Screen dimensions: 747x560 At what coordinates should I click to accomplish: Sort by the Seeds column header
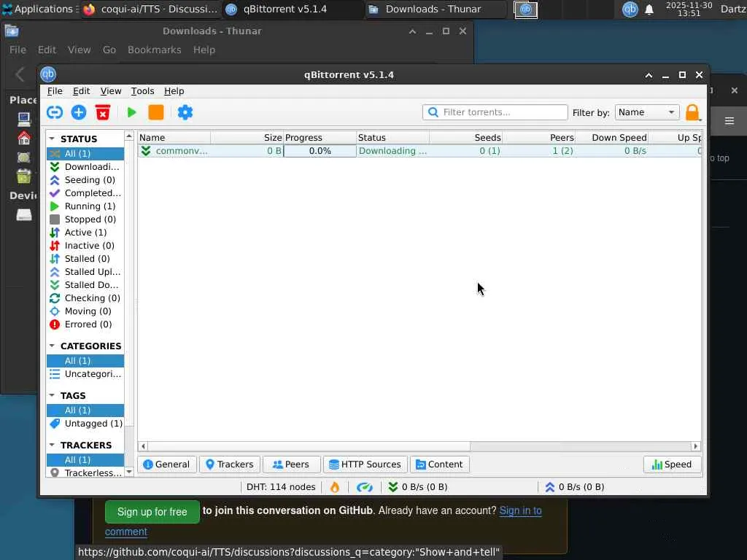465,138
